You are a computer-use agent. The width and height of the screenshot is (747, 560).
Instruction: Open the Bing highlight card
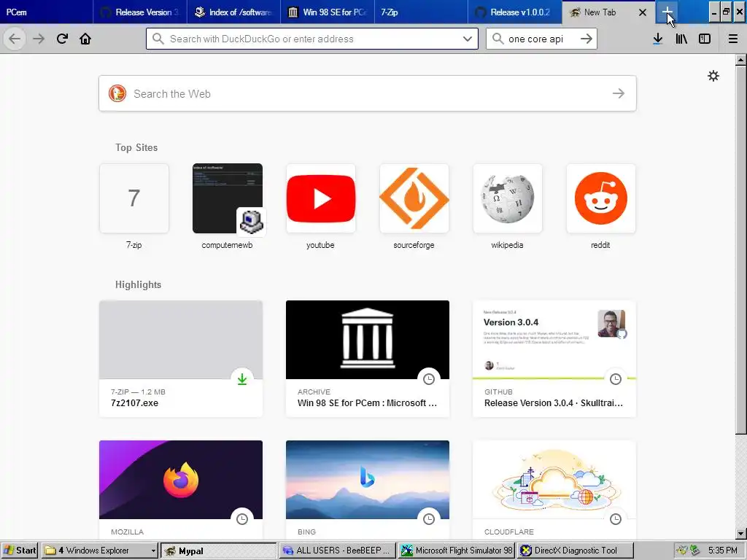[368, 489]
